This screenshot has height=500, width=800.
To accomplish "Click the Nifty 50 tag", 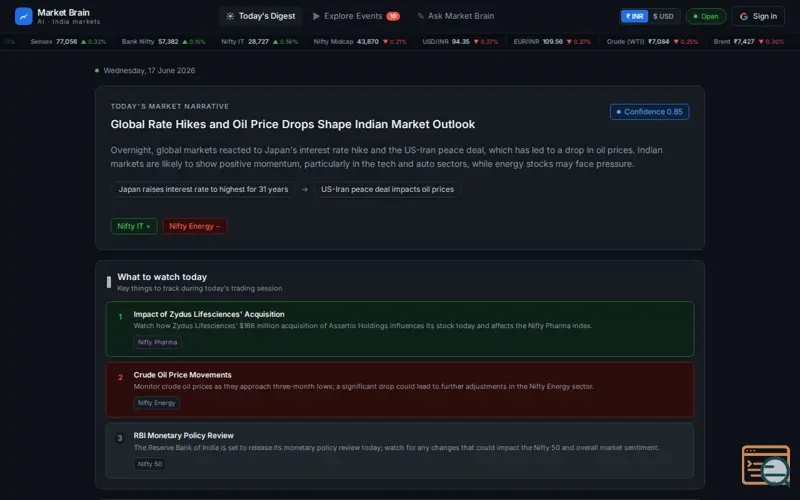I will (x=149, y=464).
